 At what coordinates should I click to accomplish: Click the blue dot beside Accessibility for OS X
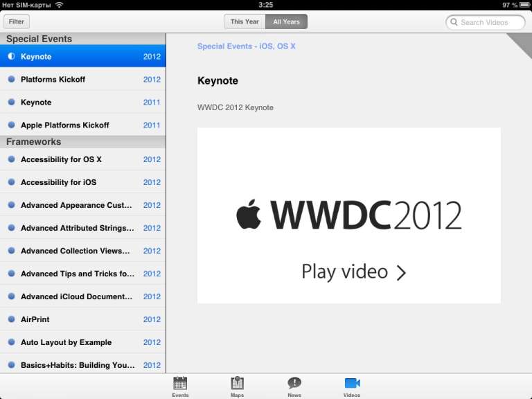[11, 159]
